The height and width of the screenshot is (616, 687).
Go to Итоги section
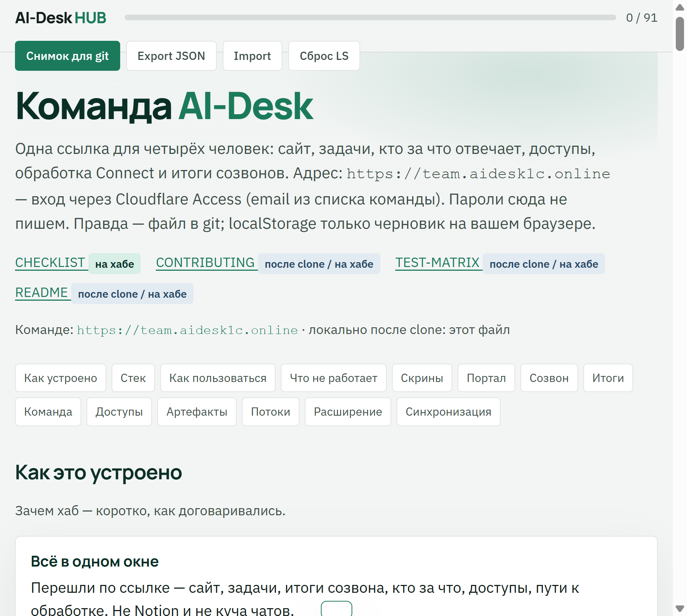click(608, 378)
